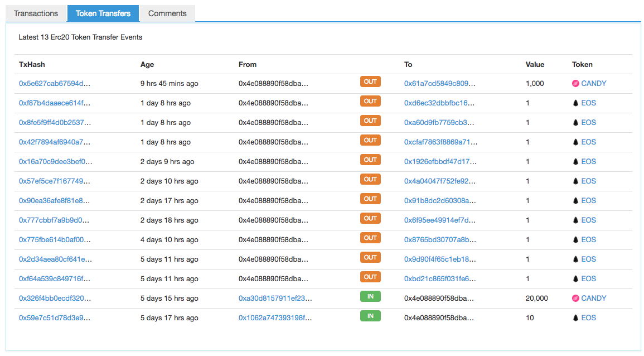
Task: Click the IN badge in 5 days 15 hrs row
Action: click(x=370, y=297)
